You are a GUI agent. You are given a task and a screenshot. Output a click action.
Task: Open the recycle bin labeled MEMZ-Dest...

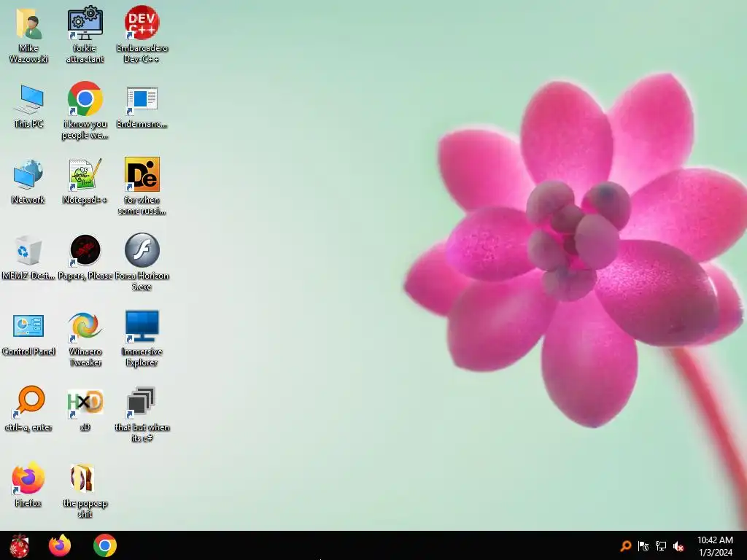(28, 250)
